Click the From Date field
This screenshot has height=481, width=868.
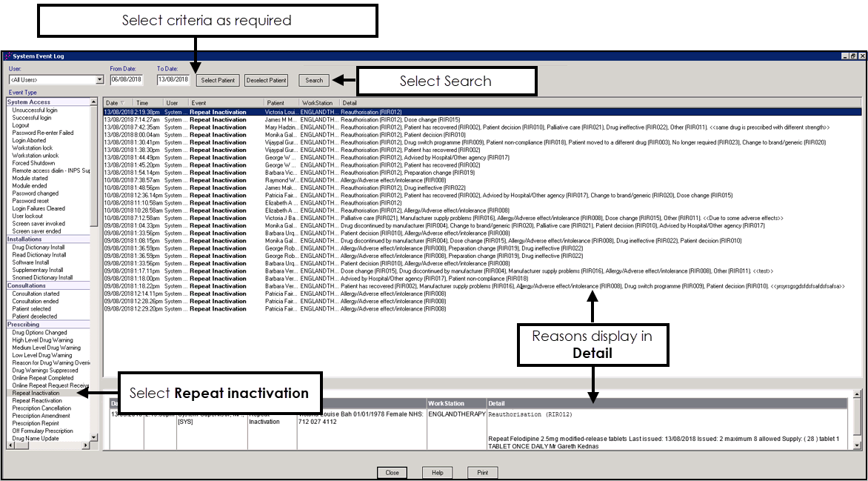point(127,79)
